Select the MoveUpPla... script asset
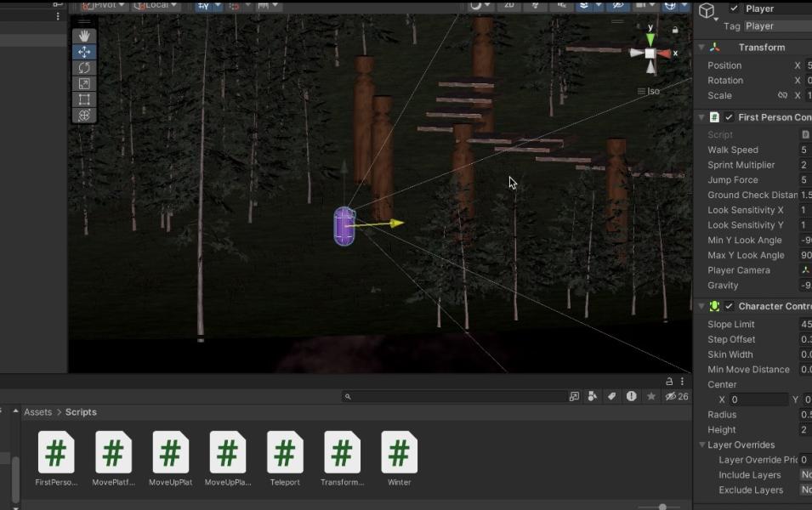Screen dimensions: 812x510 228,458
